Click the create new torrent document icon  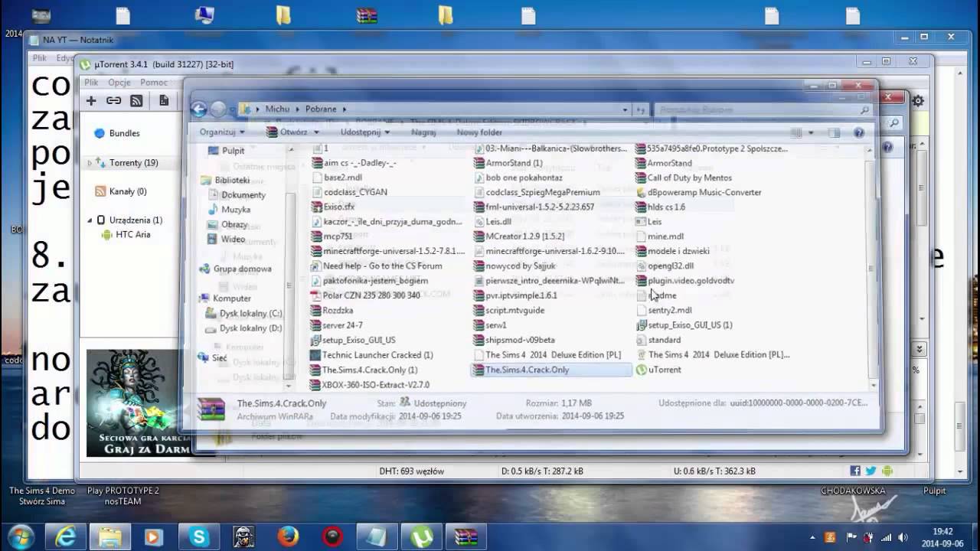point(163,100)
